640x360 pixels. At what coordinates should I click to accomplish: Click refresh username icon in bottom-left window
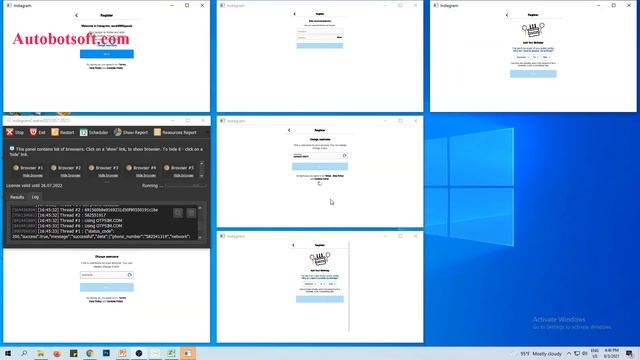coord(130,275)
